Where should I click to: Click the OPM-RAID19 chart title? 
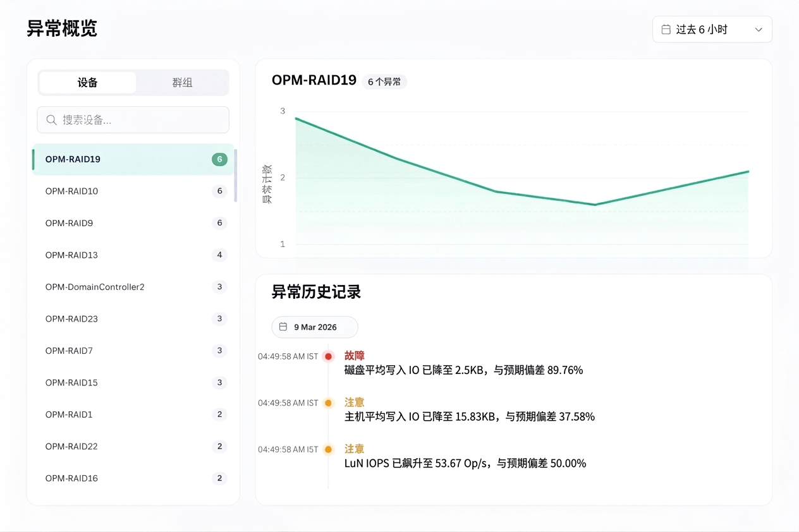click(x=314, y=80)
